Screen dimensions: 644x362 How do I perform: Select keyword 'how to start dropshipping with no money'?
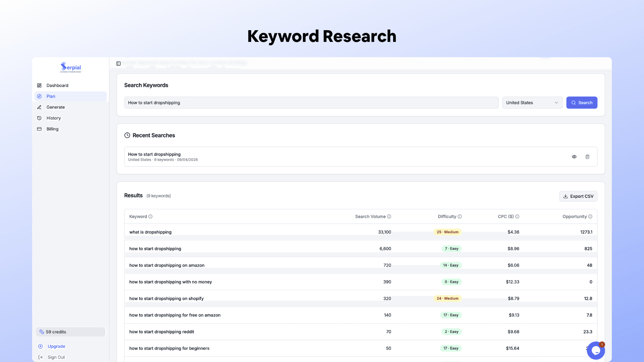point(170,282)
